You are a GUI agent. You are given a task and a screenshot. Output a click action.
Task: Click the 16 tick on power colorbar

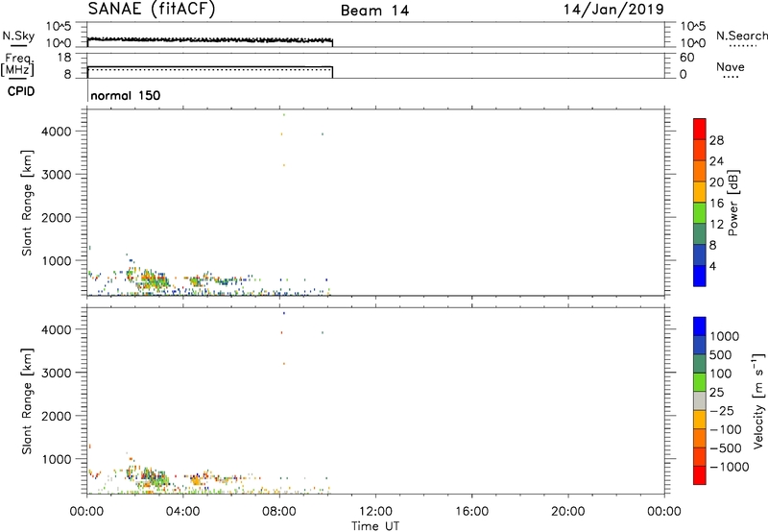coord(716,204)
